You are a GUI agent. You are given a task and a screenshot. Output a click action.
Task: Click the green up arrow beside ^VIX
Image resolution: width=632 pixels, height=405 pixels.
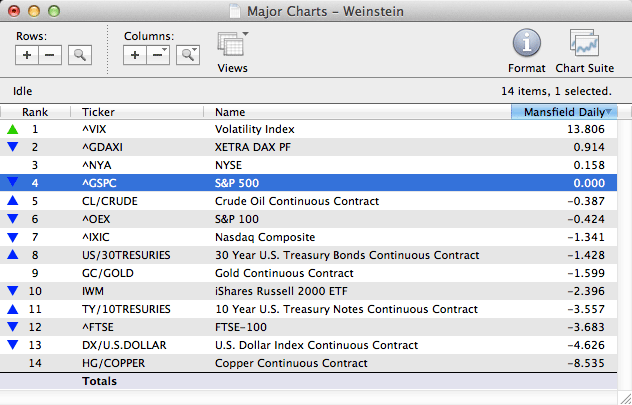click(13, 129)
